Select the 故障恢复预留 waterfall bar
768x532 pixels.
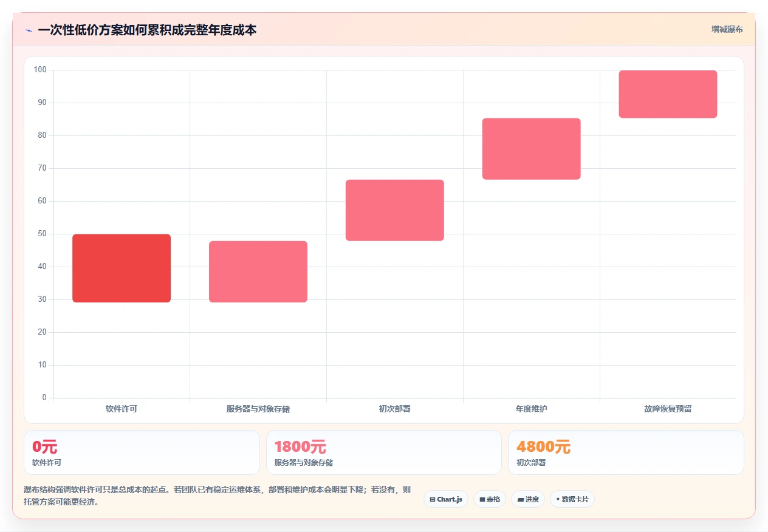tap(668, 94)
